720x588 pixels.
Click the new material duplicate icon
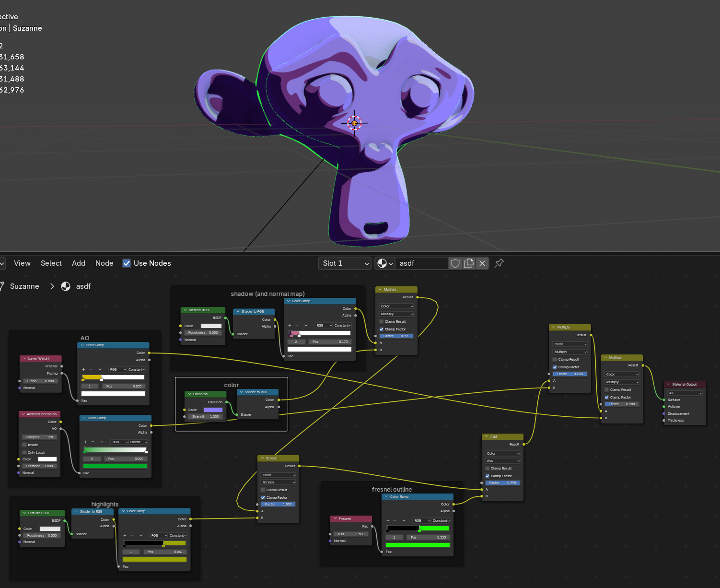coord(469,263)
